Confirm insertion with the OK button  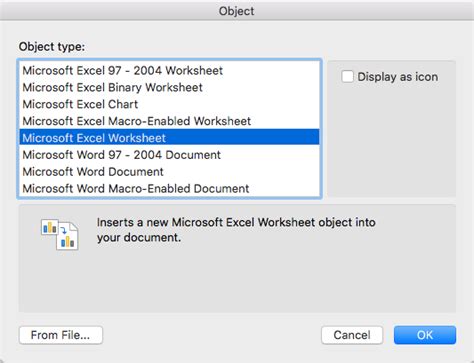425,335
